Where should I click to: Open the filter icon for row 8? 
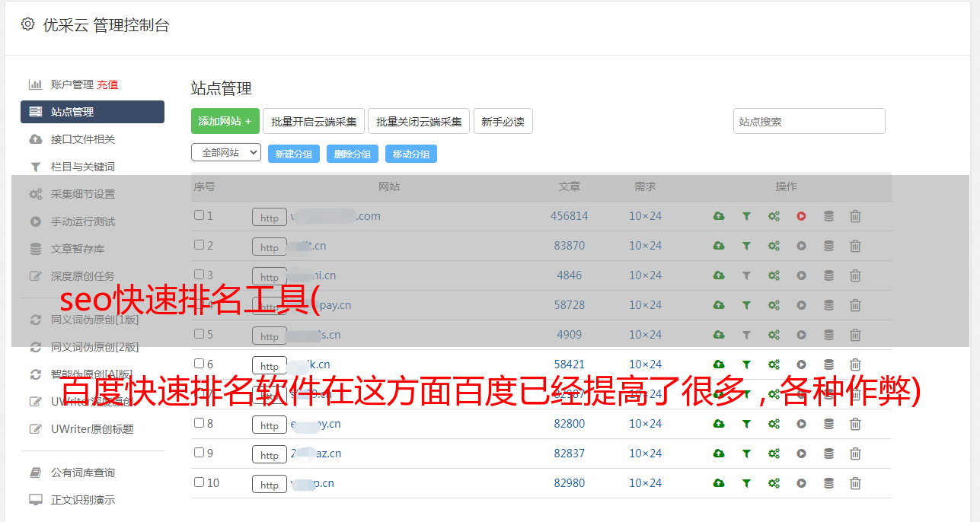[x=746, y=424]
